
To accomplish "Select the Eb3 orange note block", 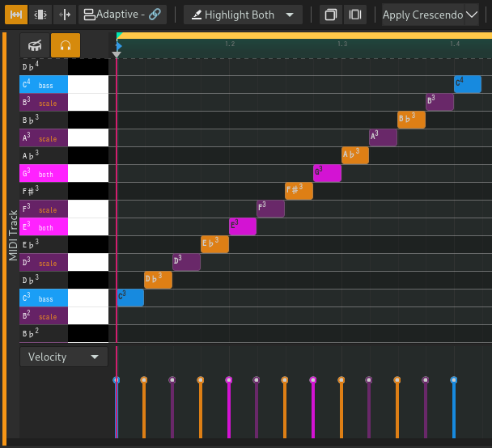I will click(x=214, y=244).
